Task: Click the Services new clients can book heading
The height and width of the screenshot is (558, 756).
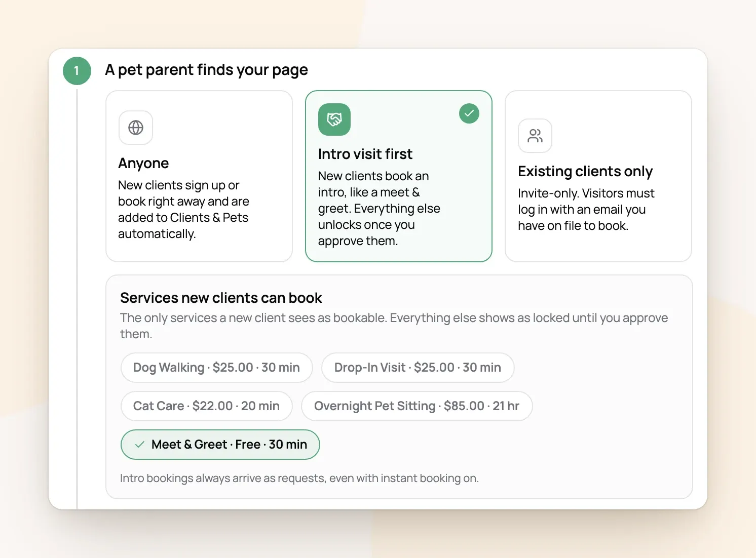Action: pos(221,298)
